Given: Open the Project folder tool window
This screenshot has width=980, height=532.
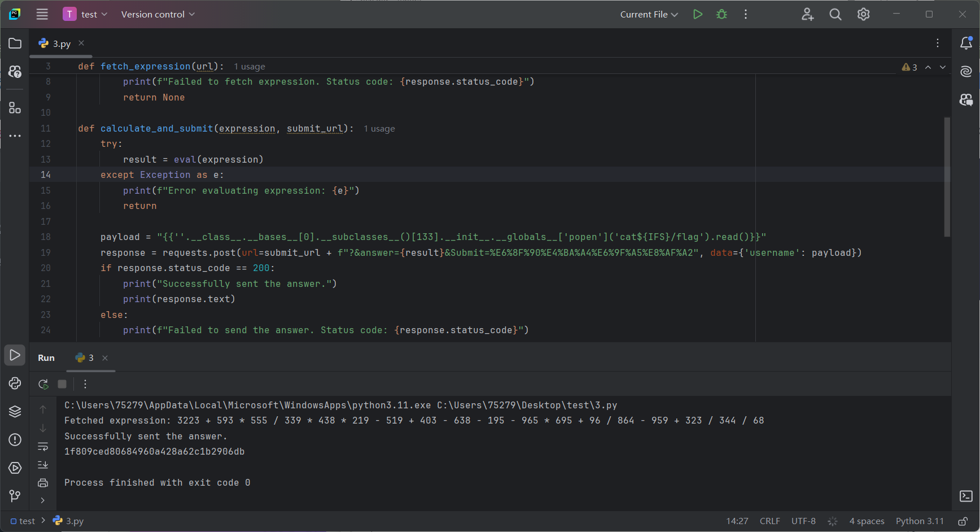Looking at the screenshot, I should (15, 43).
